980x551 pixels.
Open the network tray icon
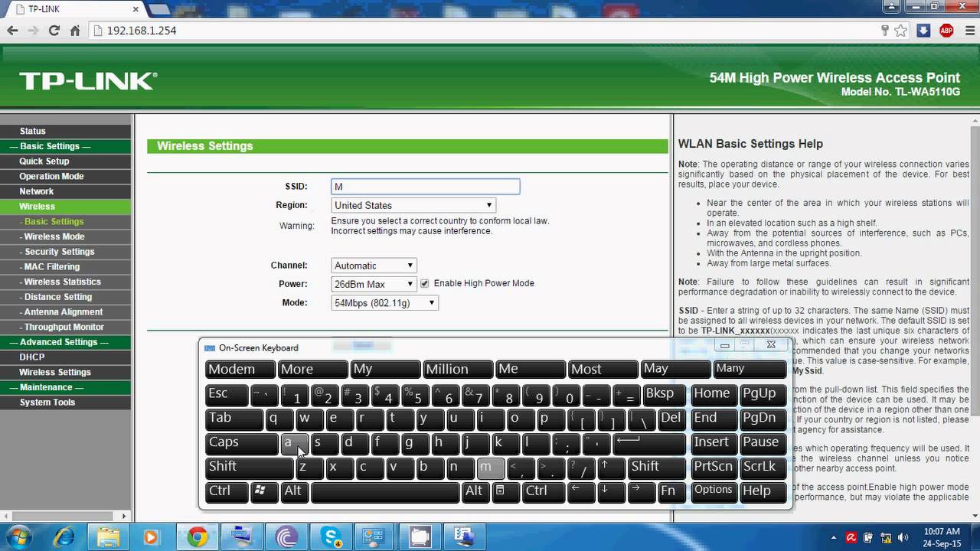click(885, 537)
